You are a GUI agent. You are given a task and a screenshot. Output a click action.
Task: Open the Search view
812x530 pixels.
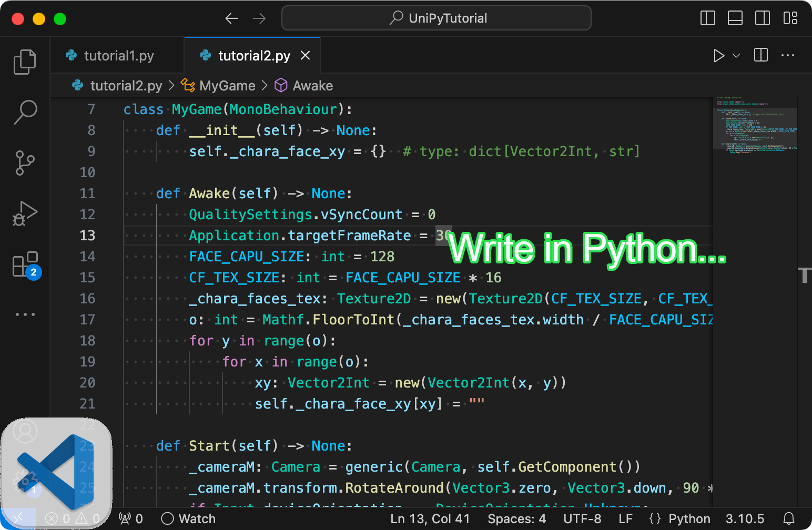point(25,112)
